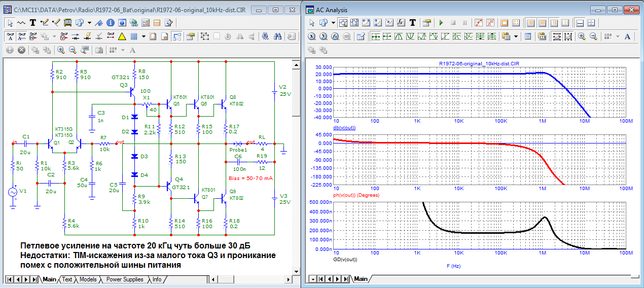The image size is (644, 288).
Task: Expand dropdown arrow beside AC Analysis clipboard icon
Action: [x=516, y=37]
